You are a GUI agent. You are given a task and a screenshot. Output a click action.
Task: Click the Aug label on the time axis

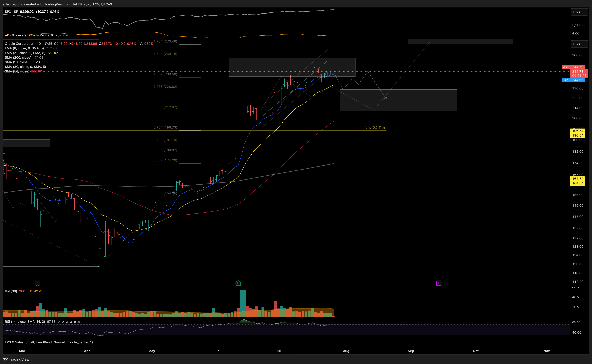(x=346, y=351)
